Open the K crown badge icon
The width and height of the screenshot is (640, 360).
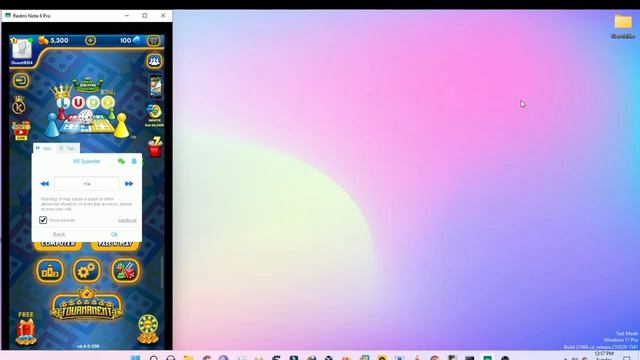click(x=19, y=105)
